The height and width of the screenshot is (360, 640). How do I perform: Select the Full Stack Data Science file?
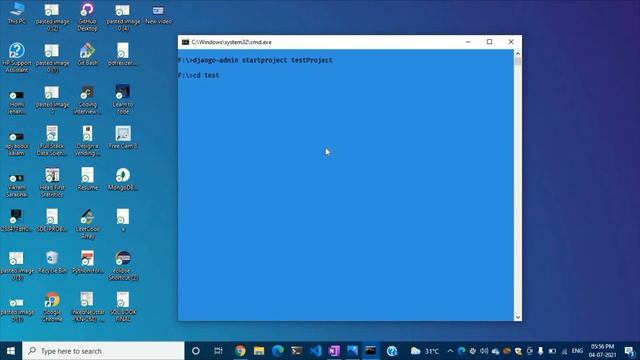tap(52, 141)
